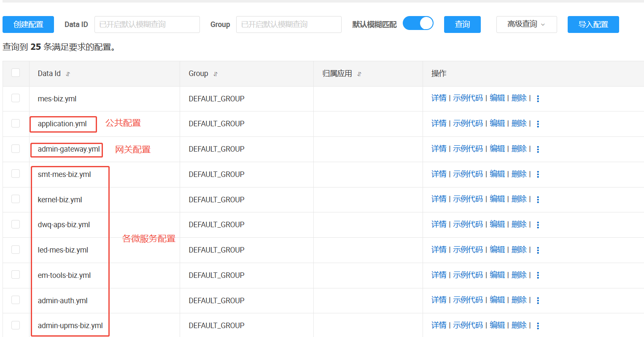Toggle the 默认模糊匹配 switch
The width and height of the screenshot is (644, 337).
[418, 23]
